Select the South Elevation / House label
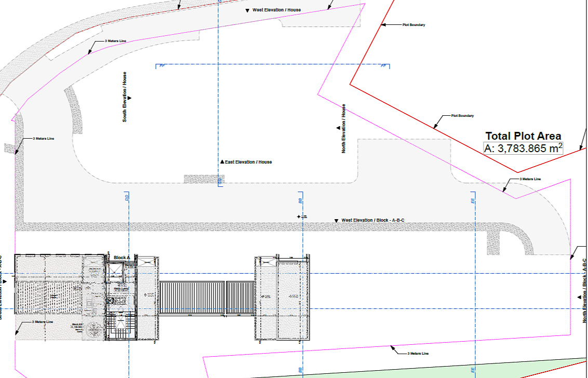588x378 pixels. tap(125, 97)
